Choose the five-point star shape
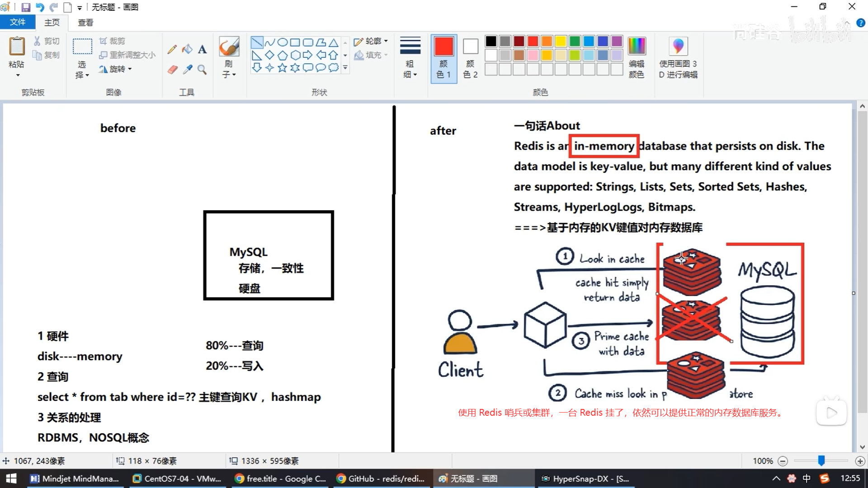The width and height of the screenshot is (868, 488). (282, 68)
